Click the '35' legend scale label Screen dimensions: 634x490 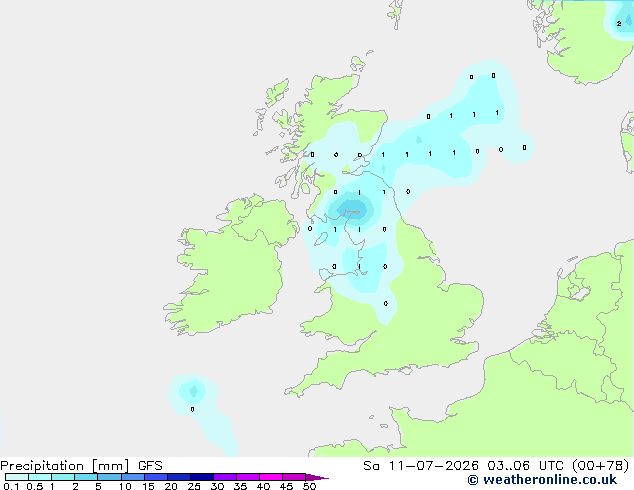[x=240, y=486]
